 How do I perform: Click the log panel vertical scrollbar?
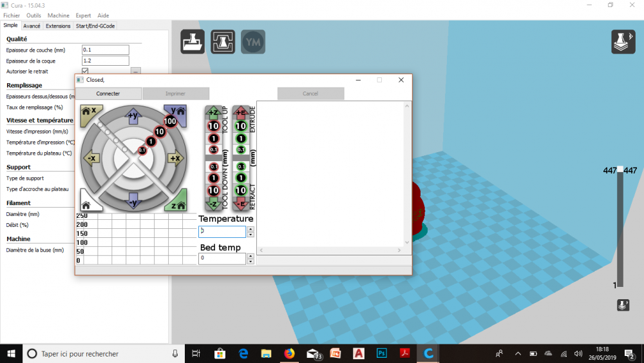tap(407, 174)
